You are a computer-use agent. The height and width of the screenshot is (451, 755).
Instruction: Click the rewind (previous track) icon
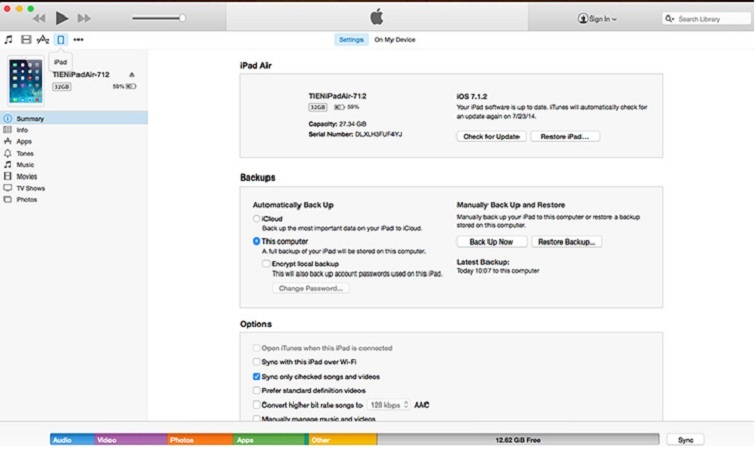(39, 18)
